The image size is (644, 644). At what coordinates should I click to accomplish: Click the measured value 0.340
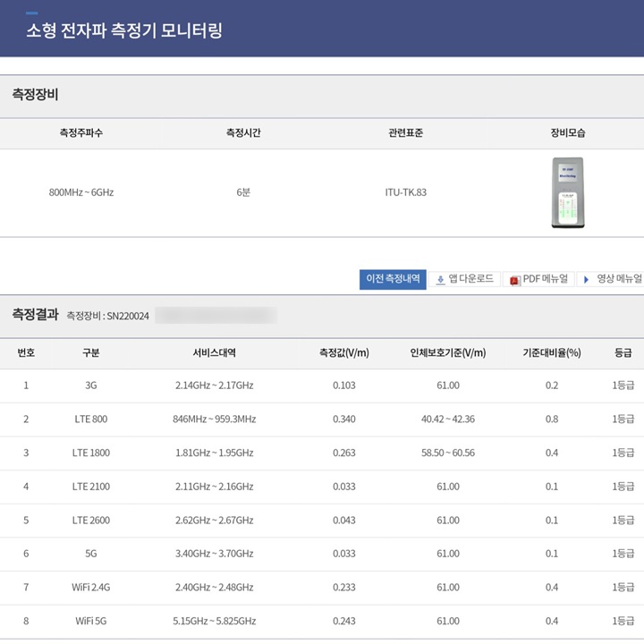click(344, 419)
